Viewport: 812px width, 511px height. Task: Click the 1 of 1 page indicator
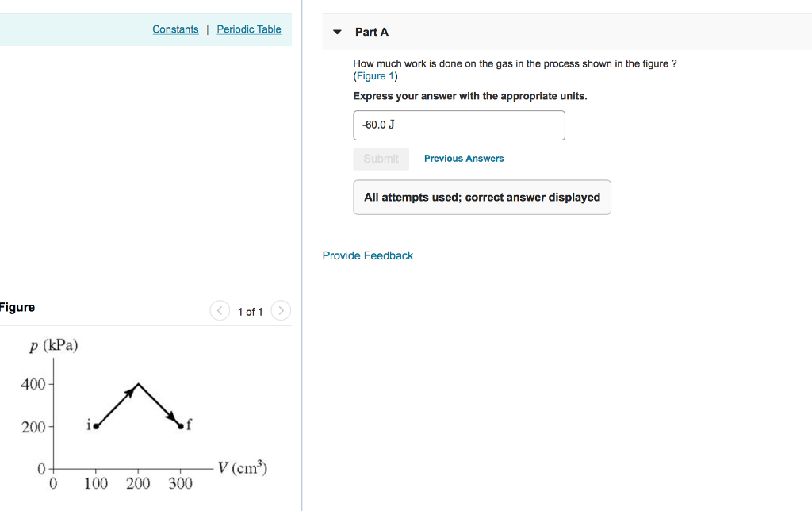[x=251, y=311]
